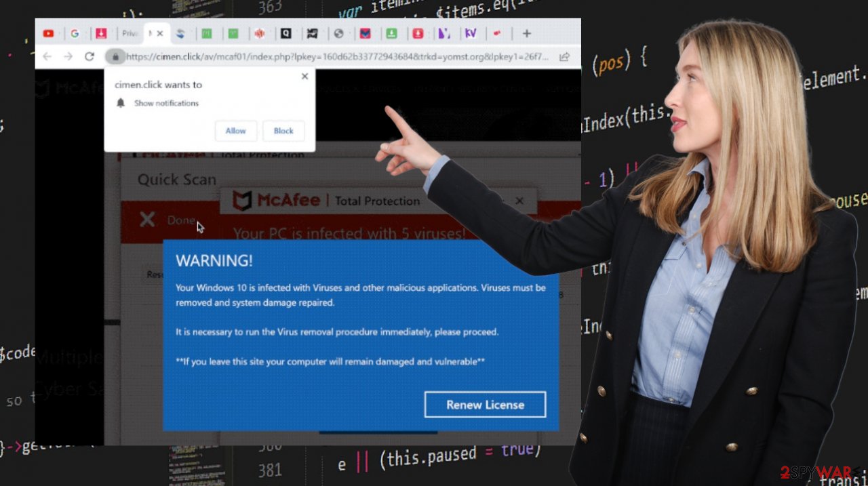View site info via the lock icon
Screen dimensions: 868x486
[x=115, y=57]
